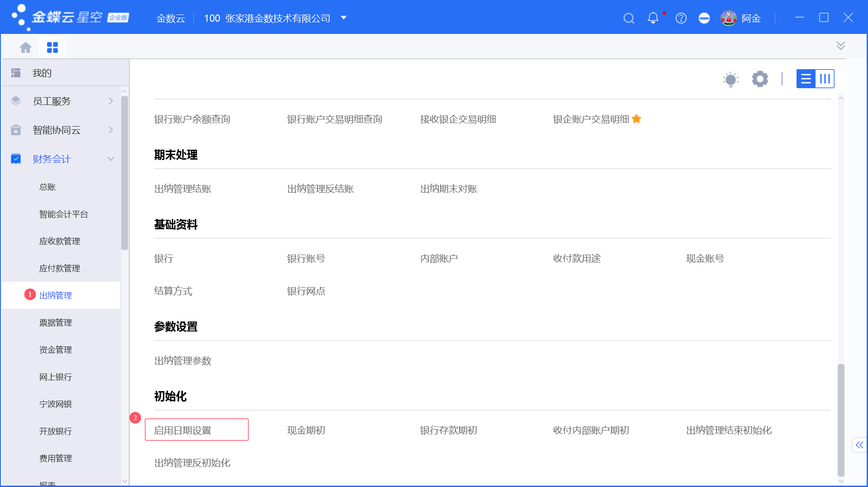Screen dimensions: 868x487
Task: Open 资金管理 submenu item
Action: click(x=56, y=350)
